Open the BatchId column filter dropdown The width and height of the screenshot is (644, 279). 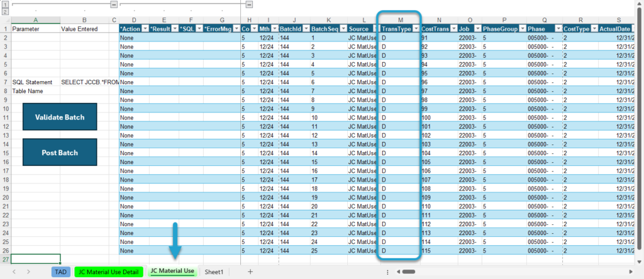coord(306,29)
